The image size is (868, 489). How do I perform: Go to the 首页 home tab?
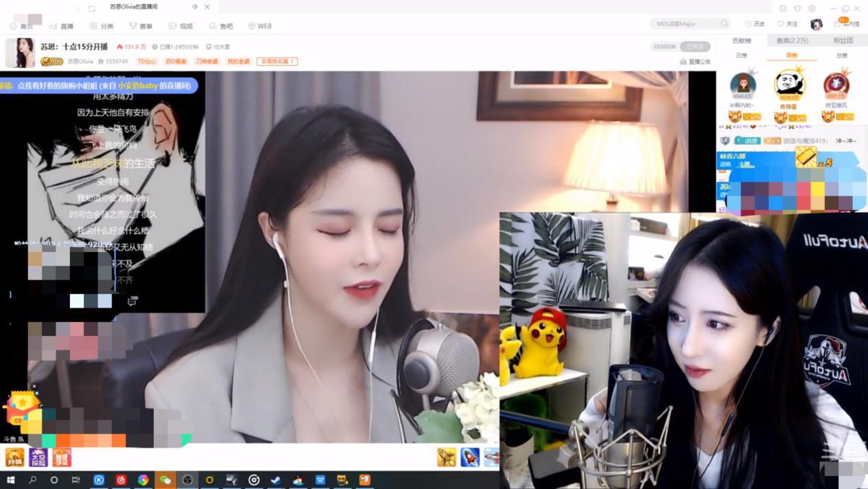click(21, 26)
